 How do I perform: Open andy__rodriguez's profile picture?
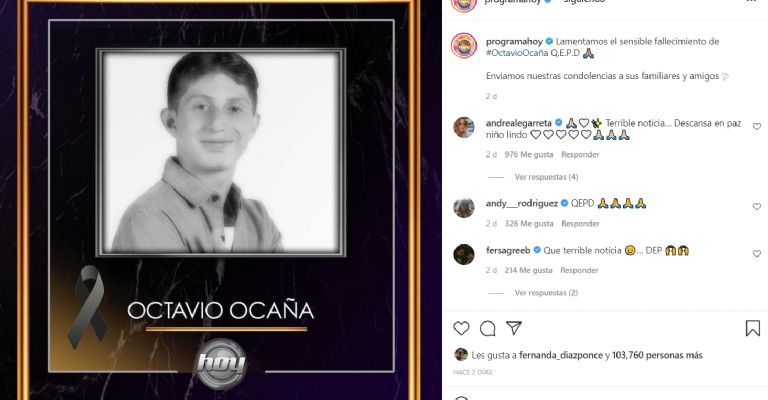[x=463, y=207]
